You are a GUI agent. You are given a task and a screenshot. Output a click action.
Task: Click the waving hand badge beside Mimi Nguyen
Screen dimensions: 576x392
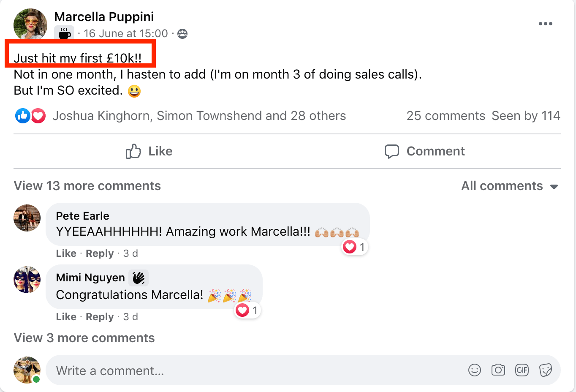pos(139,278)
